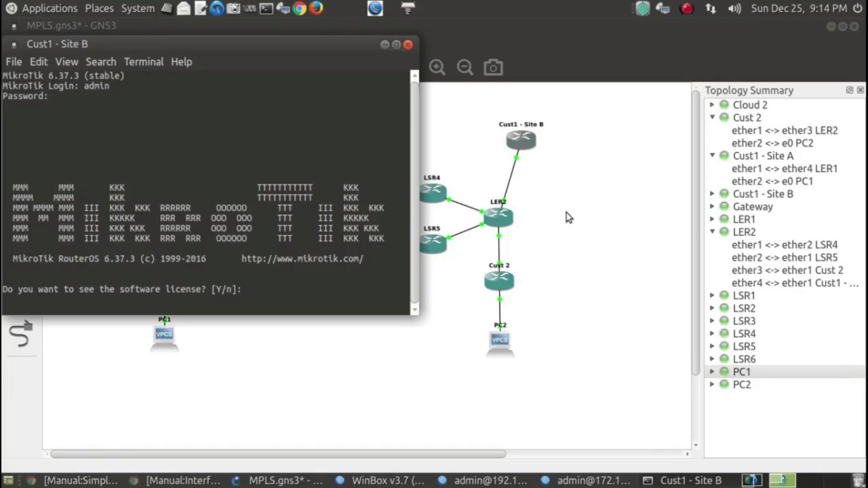Select the PC2 VPCS node on canvas
The height and width of the screenshot is (488, 868).
pos(500,342)
